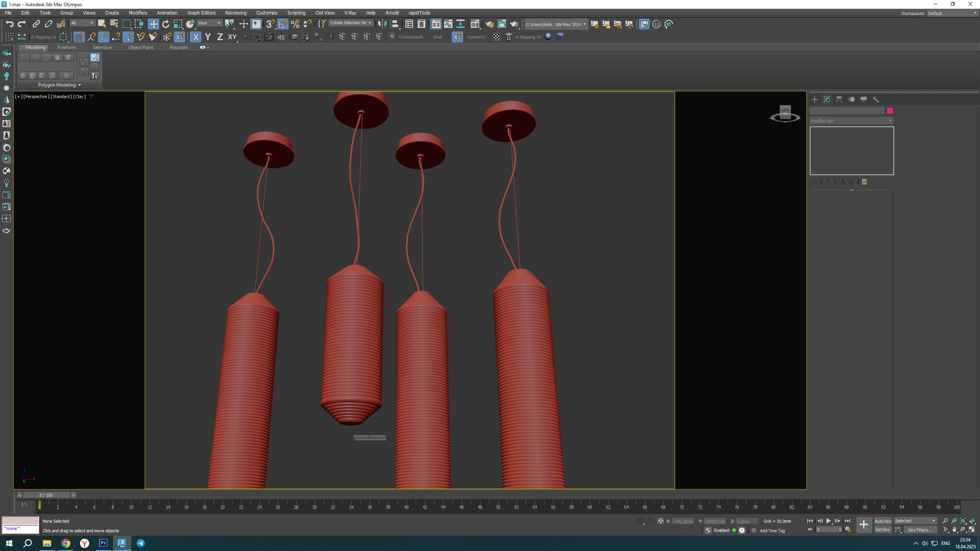The width and height of the screenshot is (980, 551).
Task: Open the Scene Explorer toggle icon
Action: (409, 24)
